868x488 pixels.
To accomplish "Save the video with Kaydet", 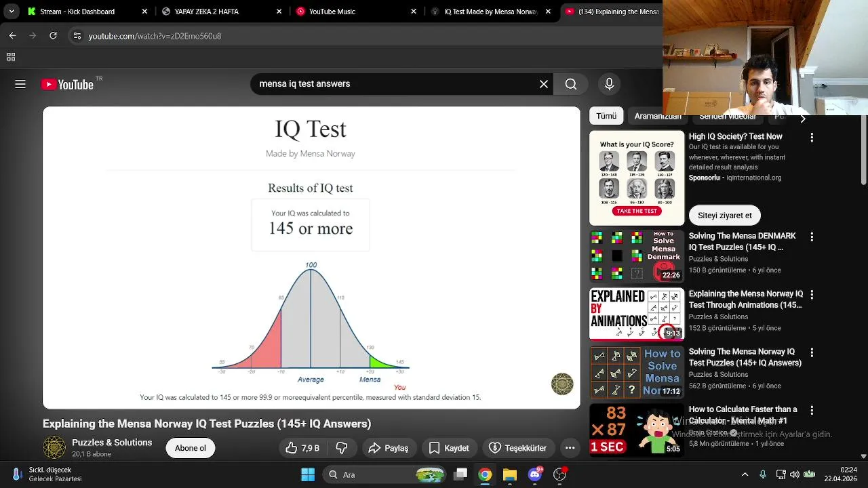I will (x=449, y=448).
